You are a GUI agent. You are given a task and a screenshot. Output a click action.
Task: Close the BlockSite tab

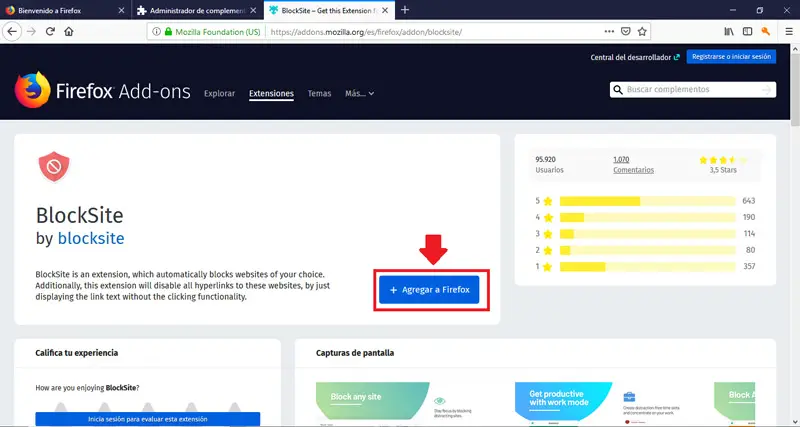pos(385,10)
